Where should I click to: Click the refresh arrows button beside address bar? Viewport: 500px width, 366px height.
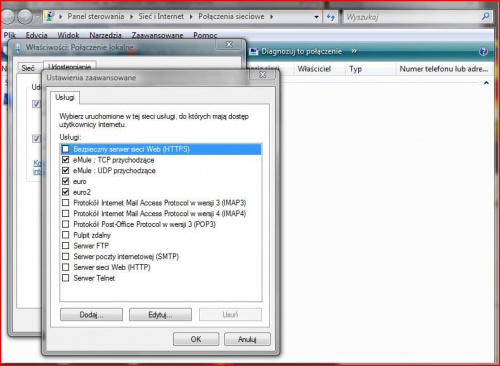pyautogui.click(x=330, y=17)
